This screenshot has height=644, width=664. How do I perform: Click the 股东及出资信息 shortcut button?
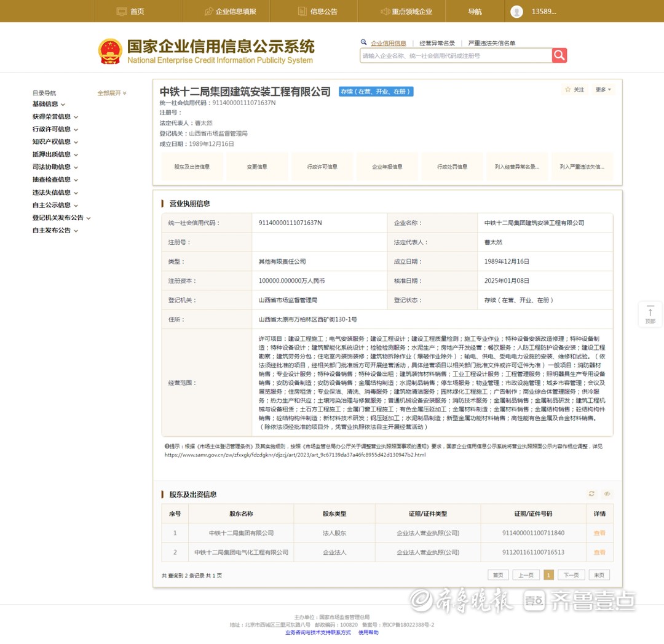[192, 167]
